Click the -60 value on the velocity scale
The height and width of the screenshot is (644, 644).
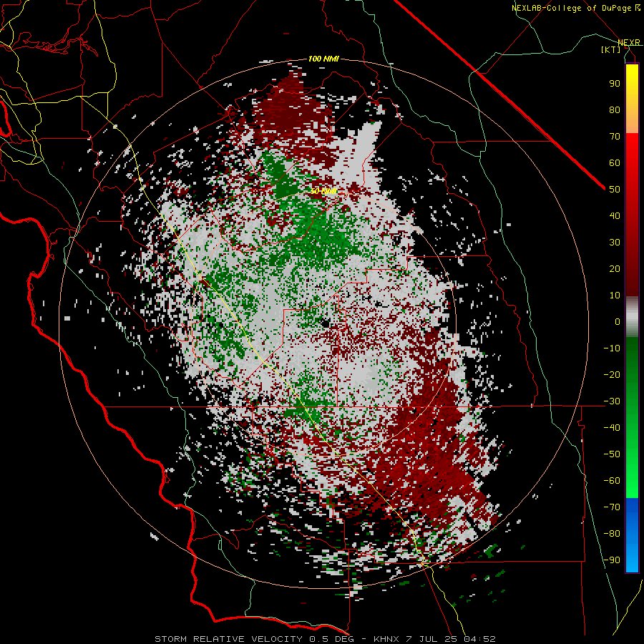[x=612, y=481]
